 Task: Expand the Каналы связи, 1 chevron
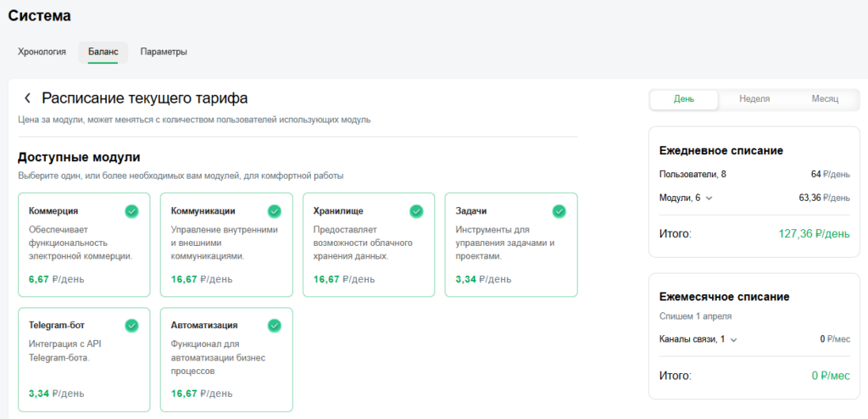(x=733, y=340)
